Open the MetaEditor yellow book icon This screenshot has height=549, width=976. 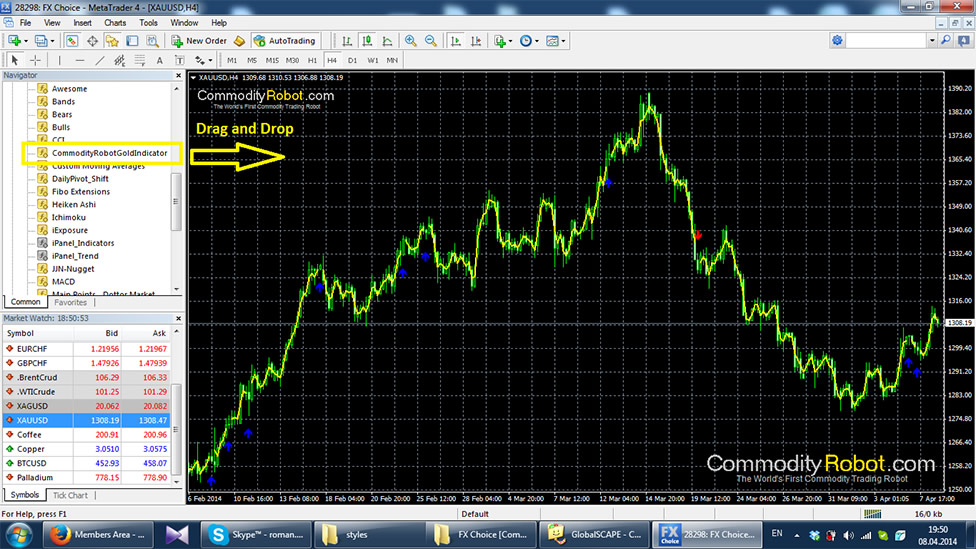[x=240, y=41]
